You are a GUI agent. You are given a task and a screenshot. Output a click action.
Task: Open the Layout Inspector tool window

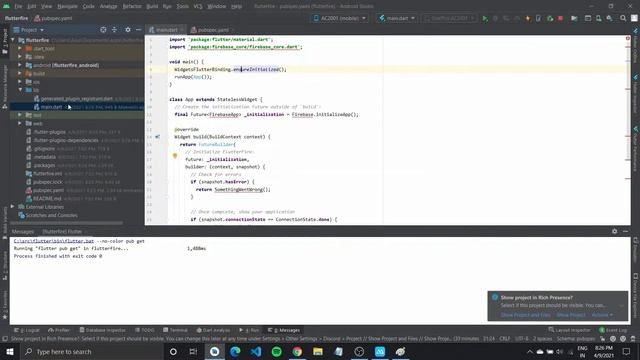[569, 330]
